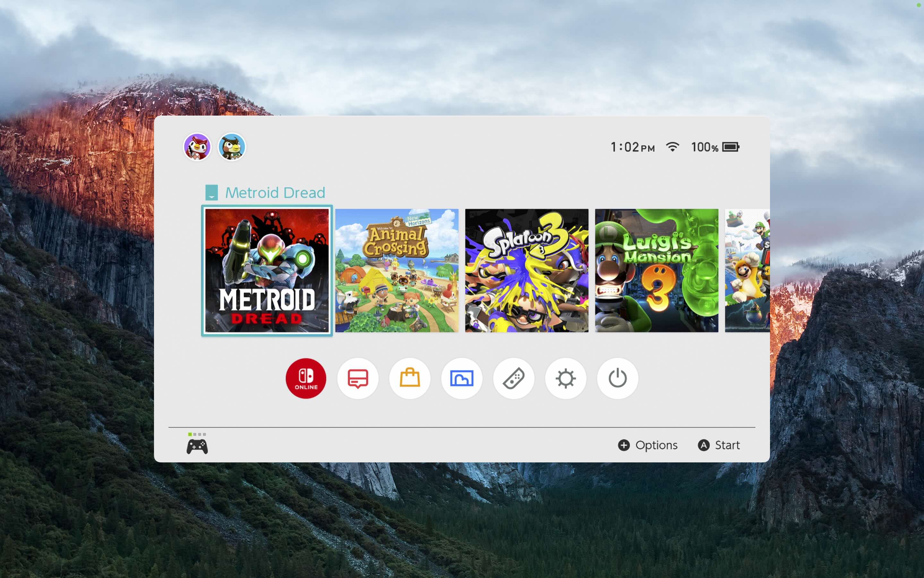Click the game card icon beside Metroid Dread
924x578 pixels.
tap(211, 193)
